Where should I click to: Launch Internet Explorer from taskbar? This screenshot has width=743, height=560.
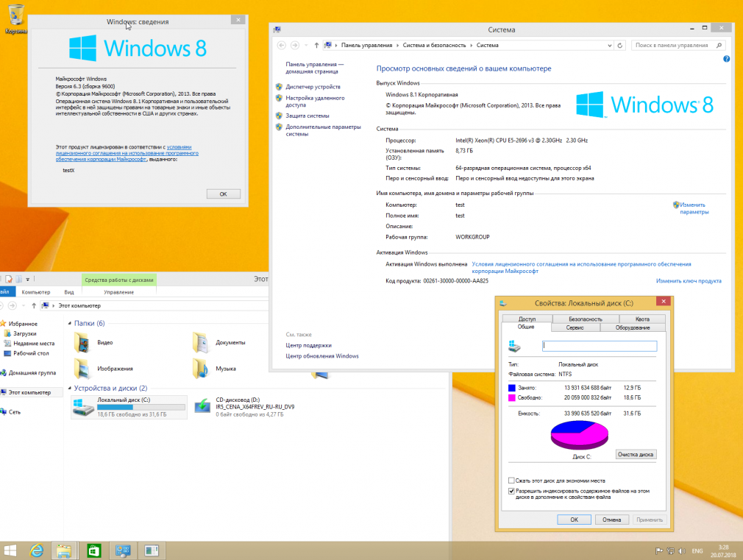tap(37, 550)
